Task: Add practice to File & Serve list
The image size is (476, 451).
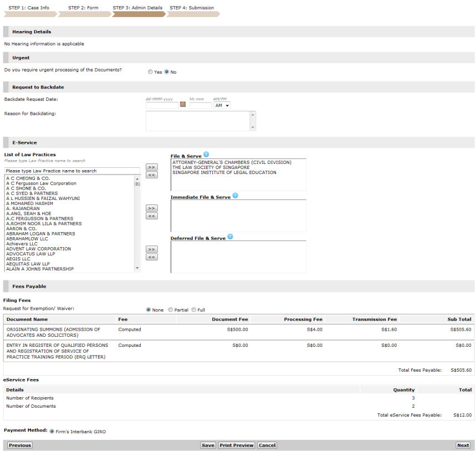Action: (151, 167)
